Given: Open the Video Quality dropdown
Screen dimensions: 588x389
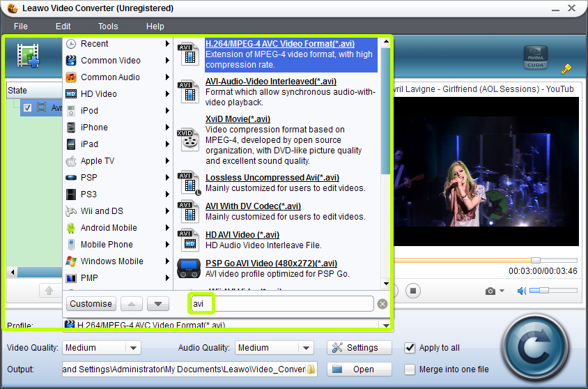Looking at the screenshot, I should tap(133, 348).
